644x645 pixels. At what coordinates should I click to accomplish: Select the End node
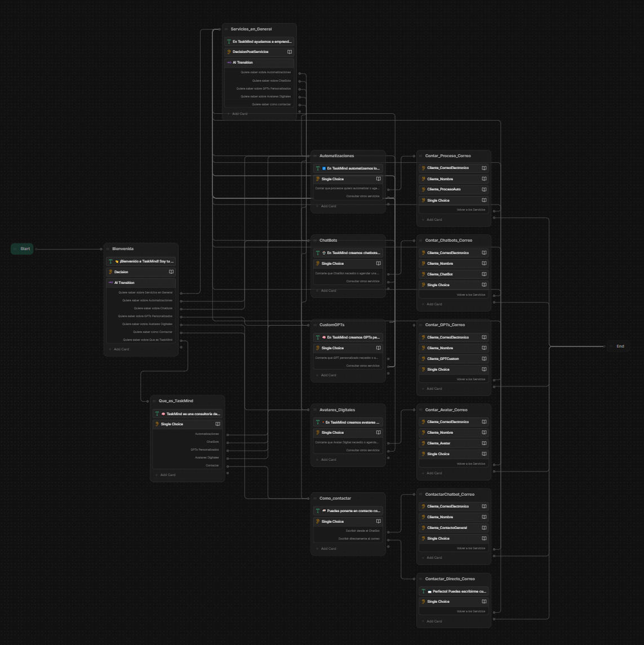pos(620,346)
